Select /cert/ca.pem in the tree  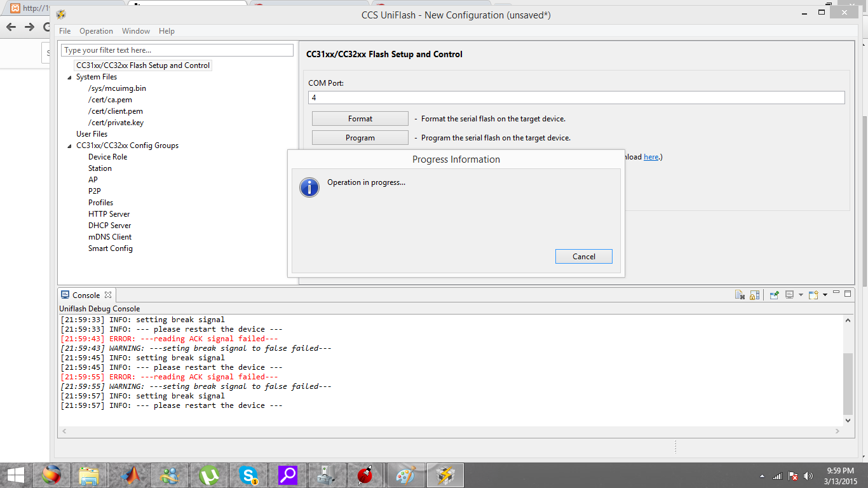(x=110, y=100)
